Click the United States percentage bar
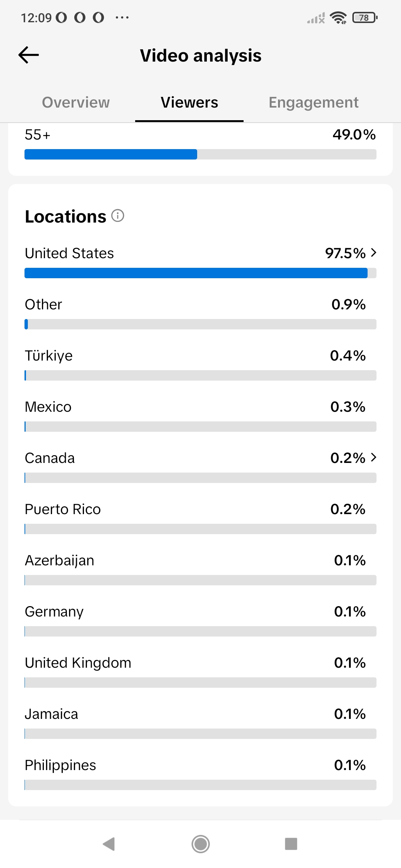 point(200,273)
